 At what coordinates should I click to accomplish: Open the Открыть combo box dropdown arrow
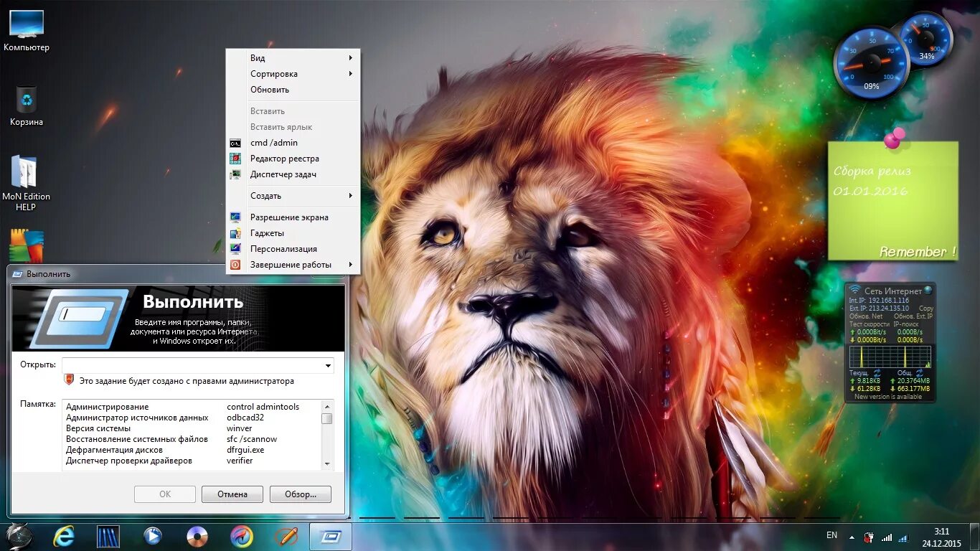pos(328,365)
